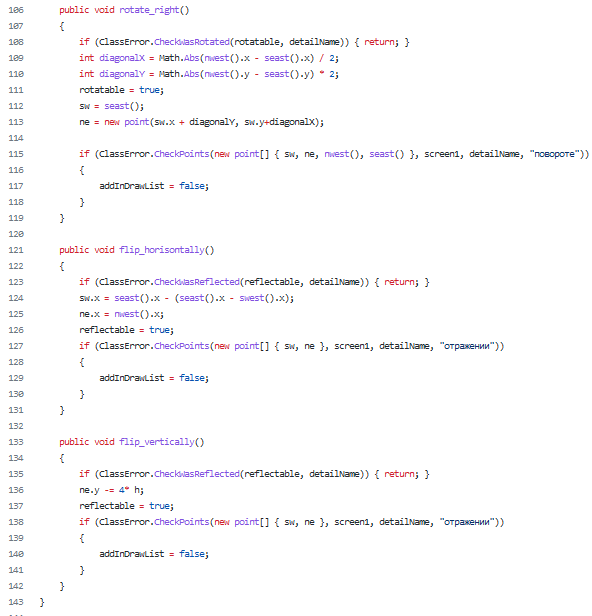Click the rotate_right method name
This screenshot has width=592, height=616.
[x=149, y=10]
